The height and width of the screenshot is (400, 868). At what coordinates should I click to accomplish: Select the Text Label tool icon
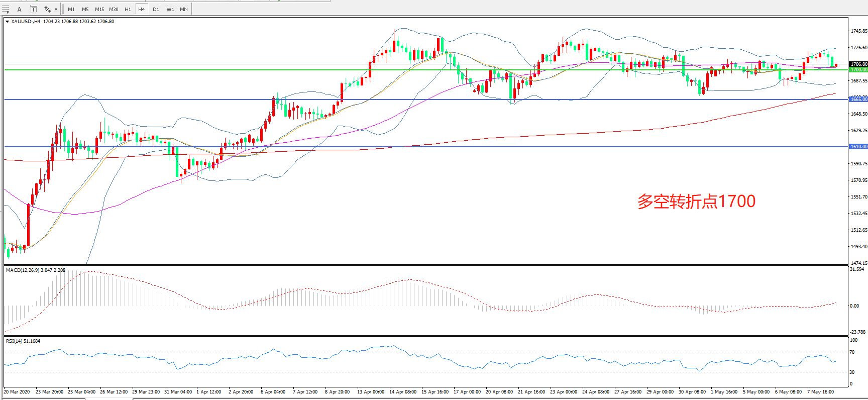coord(33,9)
